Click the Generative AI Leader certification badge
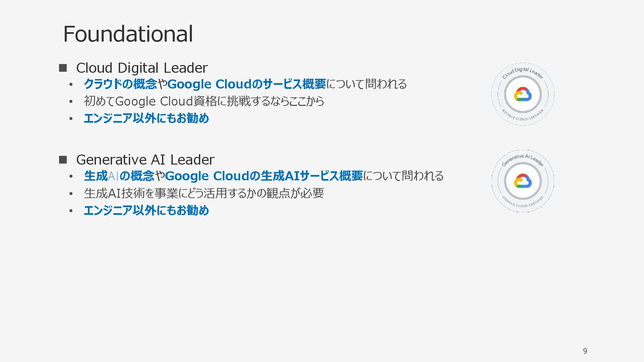 coord(523,181)
